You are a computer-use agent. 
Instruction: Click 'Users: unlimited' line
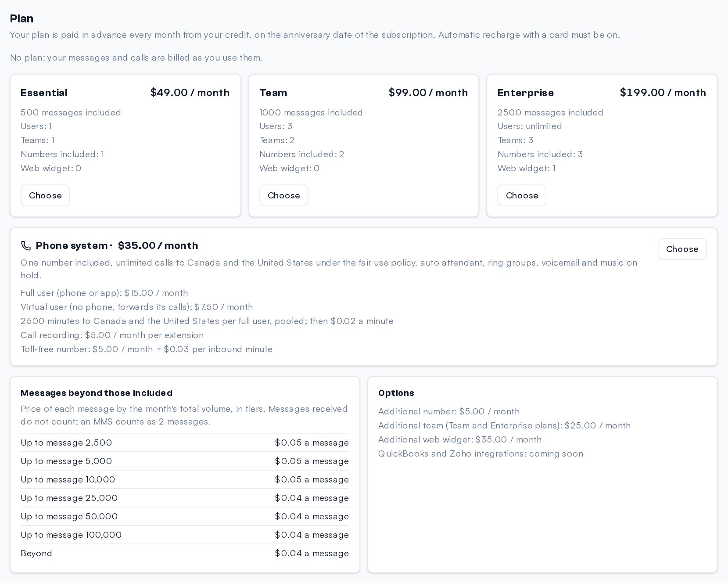[x=530, y=126]
